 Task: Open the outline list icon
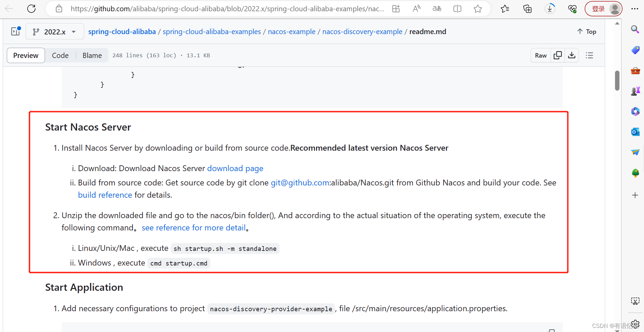(x=589, y=55)
